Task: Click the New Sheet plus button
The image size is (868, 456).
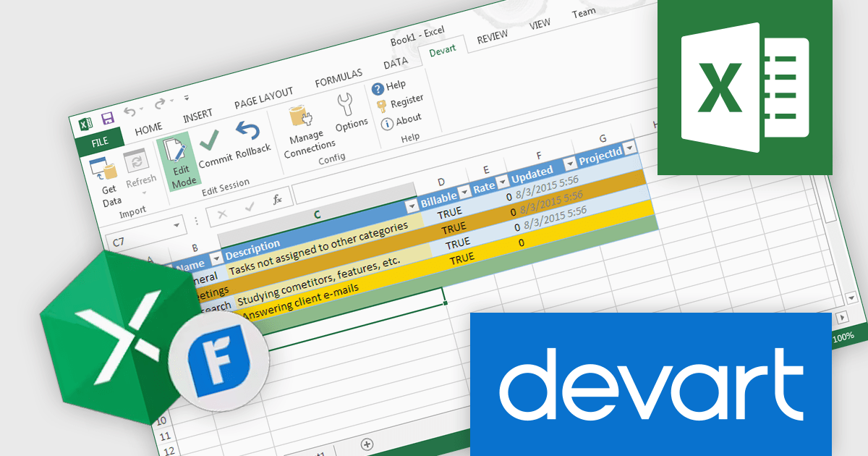Action: tap(367, 444)
